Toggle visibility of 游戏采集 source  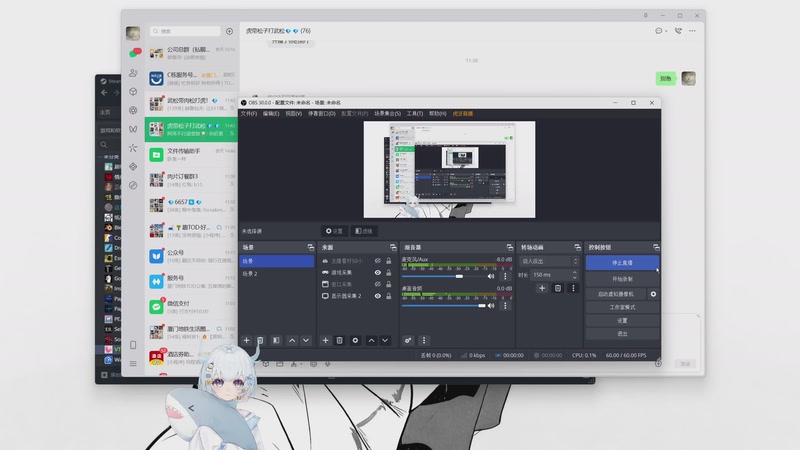pos(378,272)
